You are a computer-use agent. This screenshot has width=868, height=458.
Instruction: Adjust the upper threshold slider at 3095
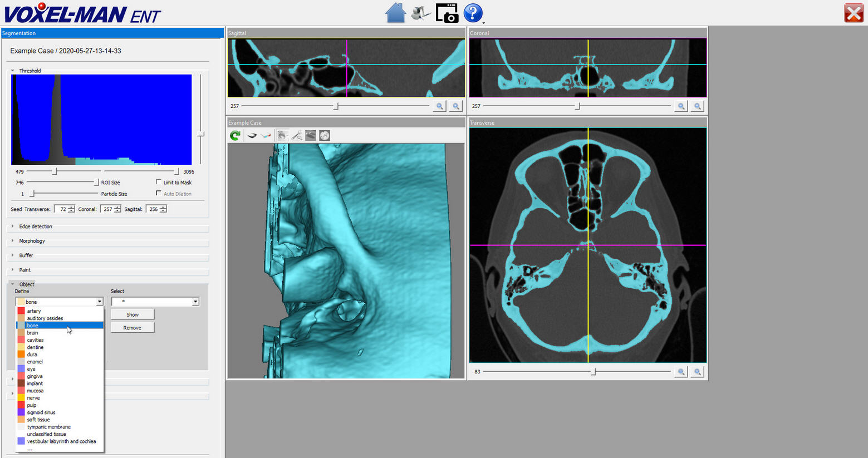[x=176, y=171]
